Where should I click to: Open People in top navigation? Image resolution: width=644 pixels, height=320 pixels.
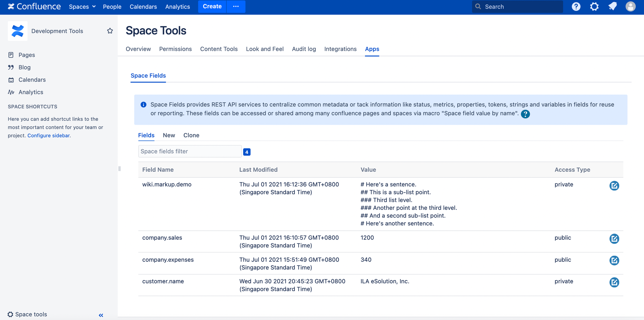(112, 6)
